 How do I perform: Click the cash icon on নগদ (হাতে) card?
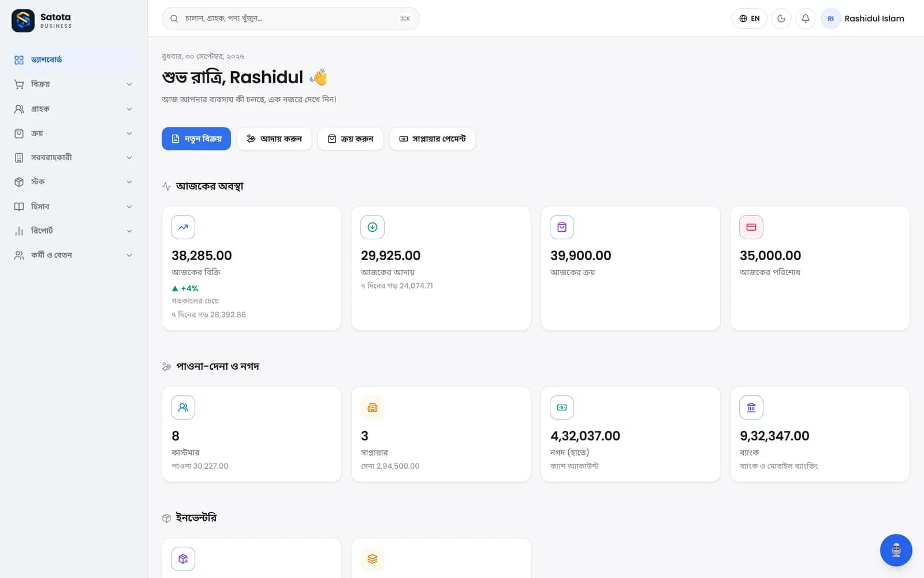(x=562, y=407)
